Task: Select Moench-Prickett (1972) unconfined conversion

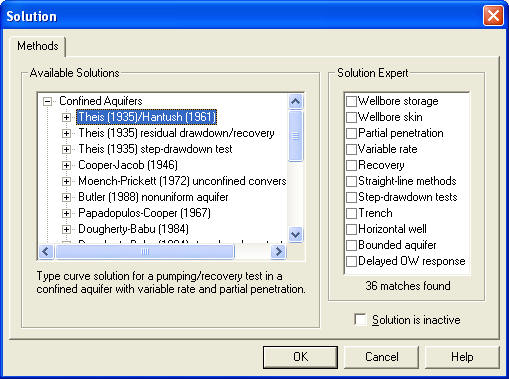Action: click(182, 181)
